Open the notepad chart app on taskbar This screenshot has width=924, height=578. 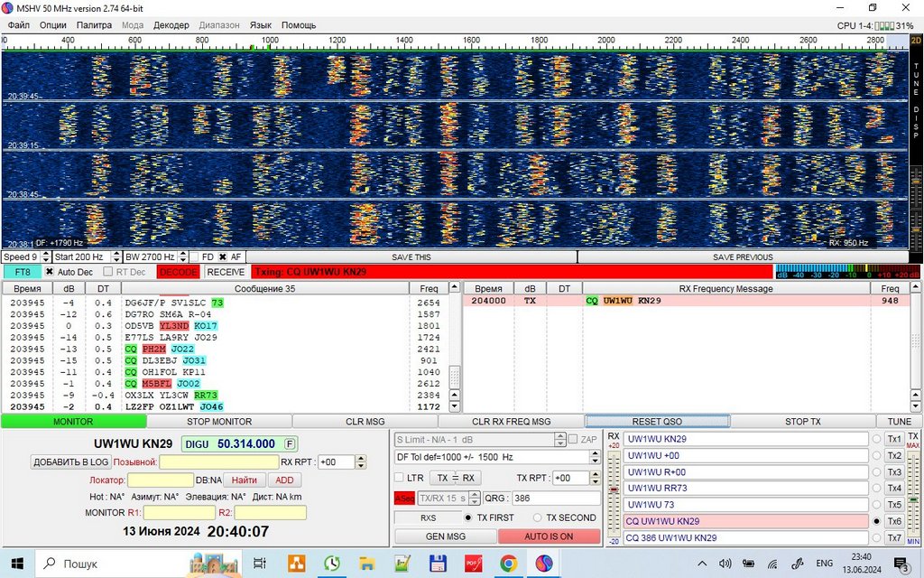pyautogui.click(x=402, y=564)
